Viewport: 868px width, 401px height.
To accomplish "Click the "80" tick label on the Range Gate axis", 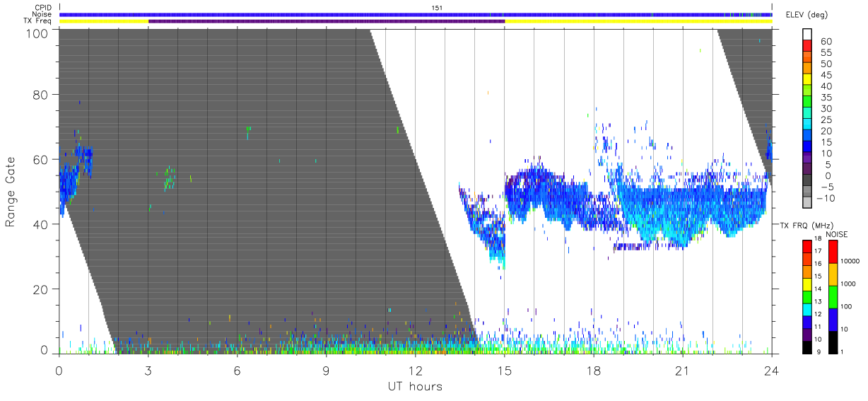I will click(40, 95).
